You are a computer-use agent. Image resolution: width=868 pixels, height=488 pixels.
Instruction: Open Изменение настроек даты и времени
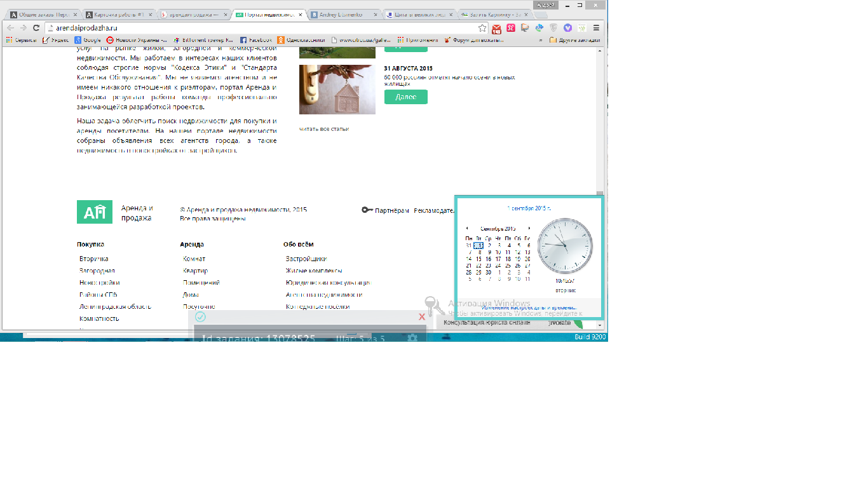(x=529, y=308)
